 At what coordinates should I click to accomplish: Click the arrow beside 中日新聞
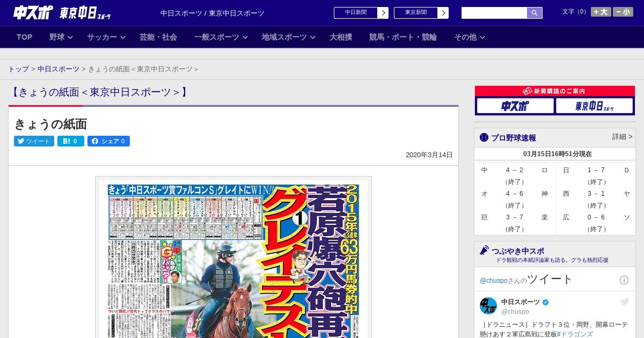click(x=383, y=13)
